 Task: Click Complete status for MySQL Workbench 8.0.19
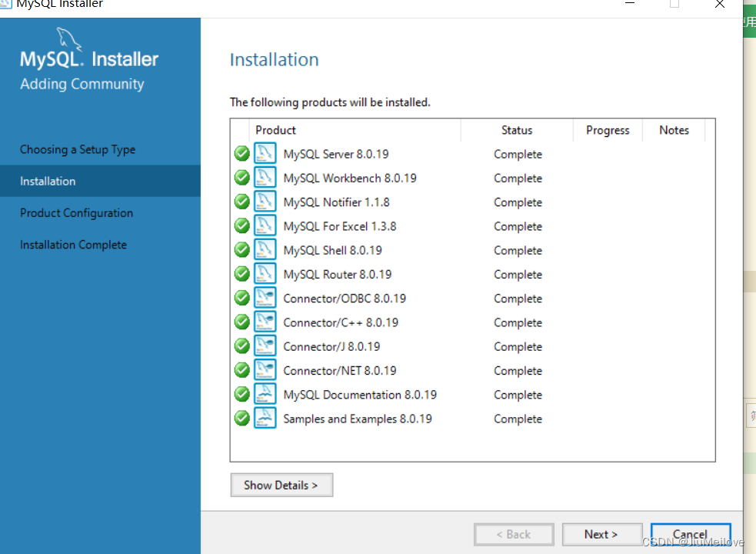[518, 179]
